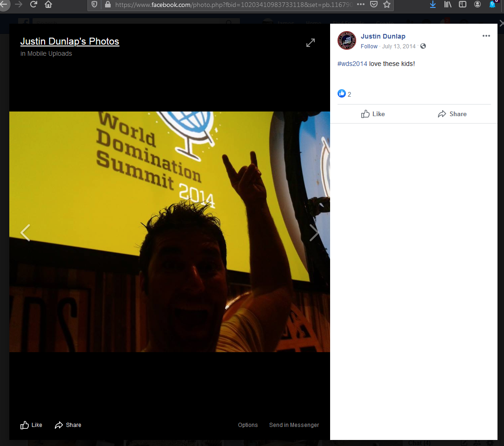Open the photo Options menu

248,425
